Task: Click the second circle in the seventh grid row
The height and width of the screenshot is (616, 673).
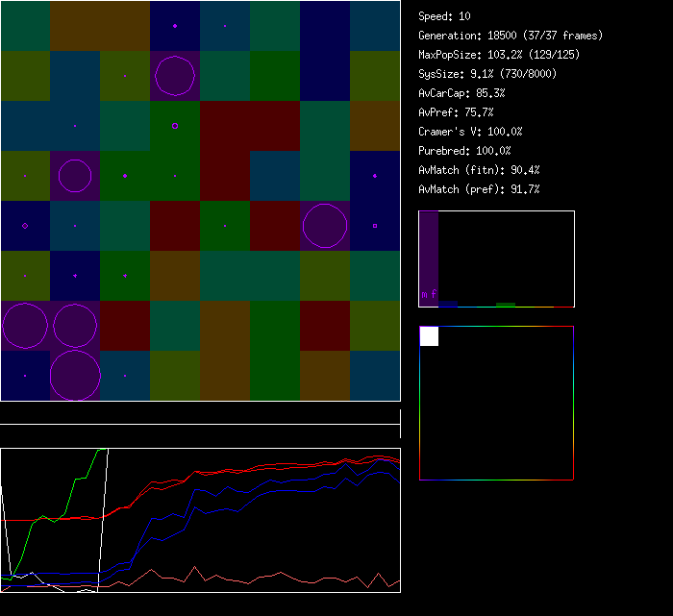Action: [75, 326]
